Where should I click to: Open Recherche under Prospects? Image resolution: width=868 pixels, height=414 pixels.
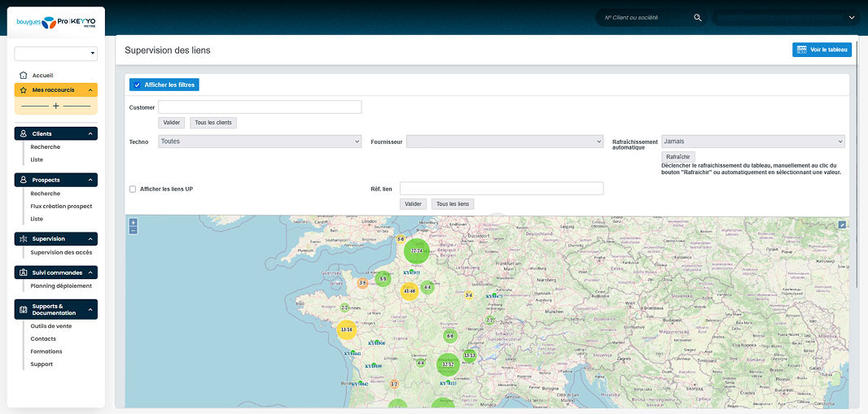(x=46, y=194)
